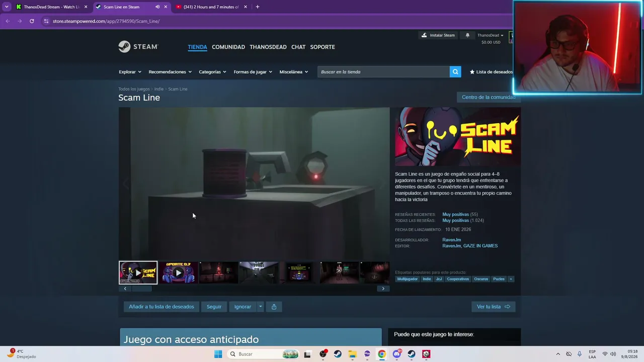Open a new browser tab
The width and height of the screenshot is (644, 362).
(258, 7)
